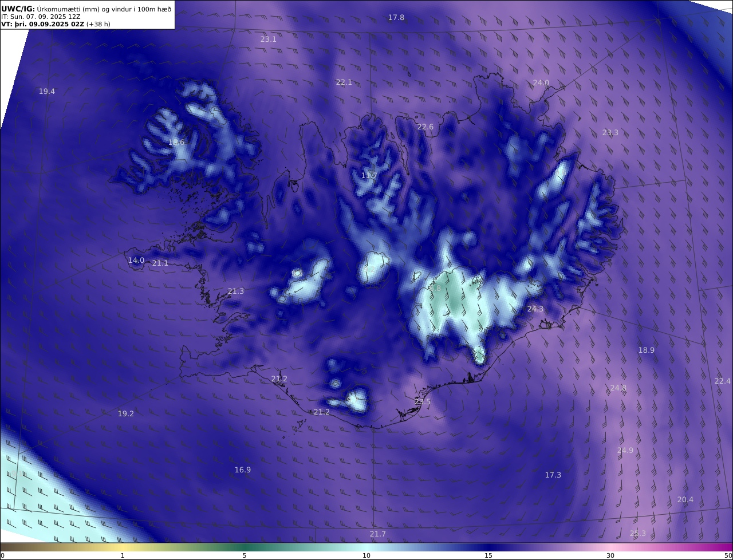Pick the 24.3 value label

pyautogui.click(x=535, y=309)
